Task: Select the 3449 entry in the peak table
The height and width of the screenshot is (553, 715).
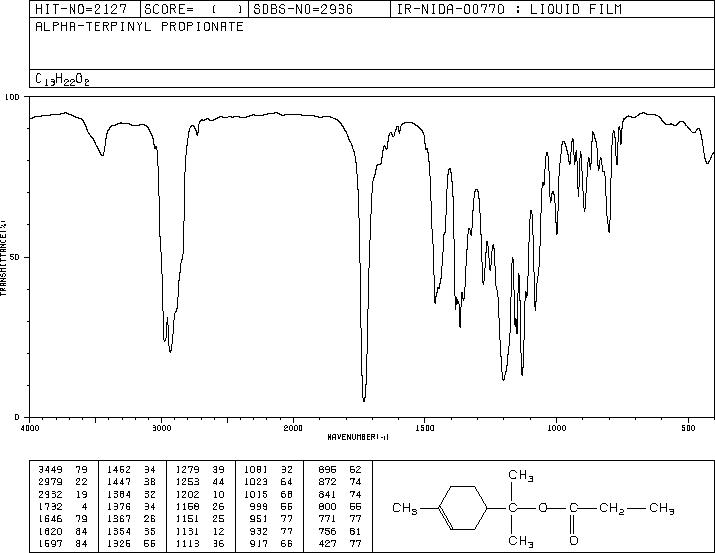Action: [x=51, y=469]
